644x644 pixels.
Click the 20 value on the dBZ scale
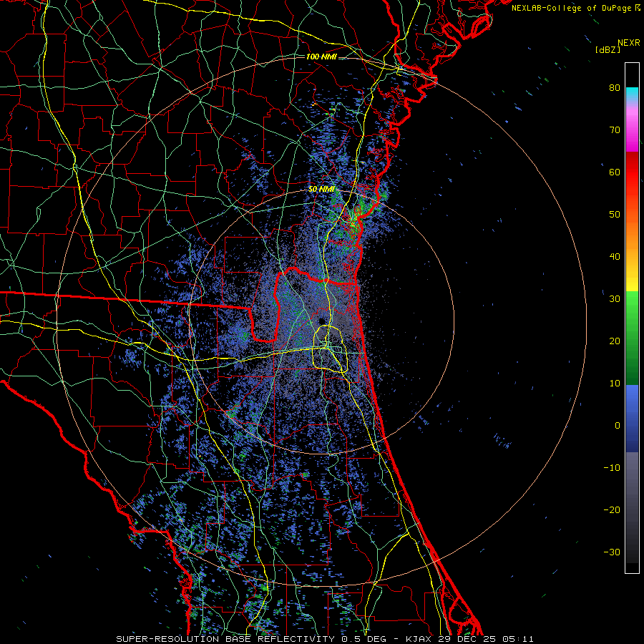[615, 341]
